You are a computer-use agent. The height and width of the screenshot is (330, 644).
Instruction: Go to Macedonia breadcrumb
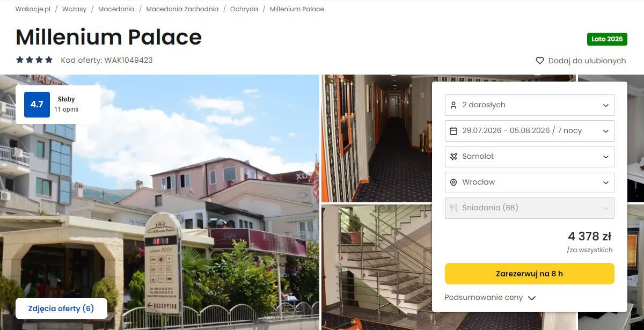(x=116, y=9)
